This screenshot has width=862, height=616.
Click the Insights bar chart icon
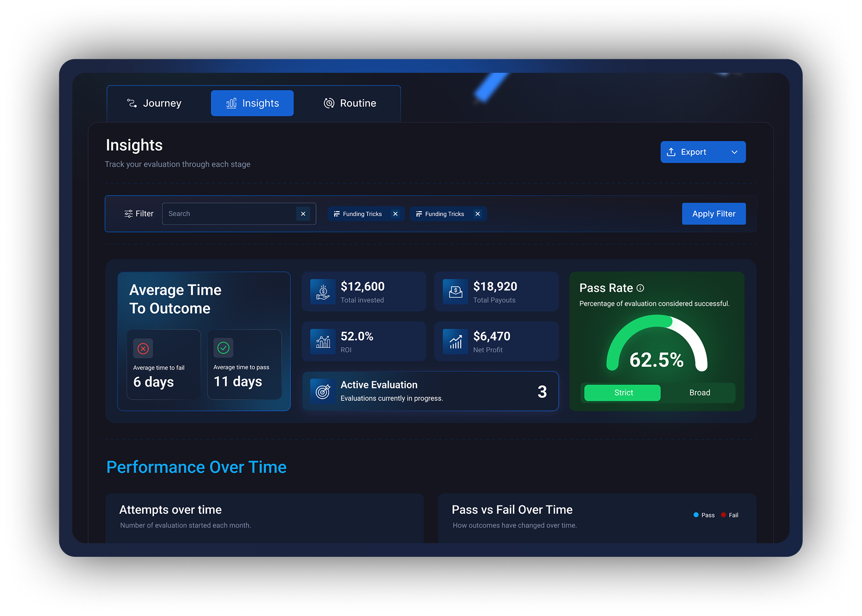[231, 103]
